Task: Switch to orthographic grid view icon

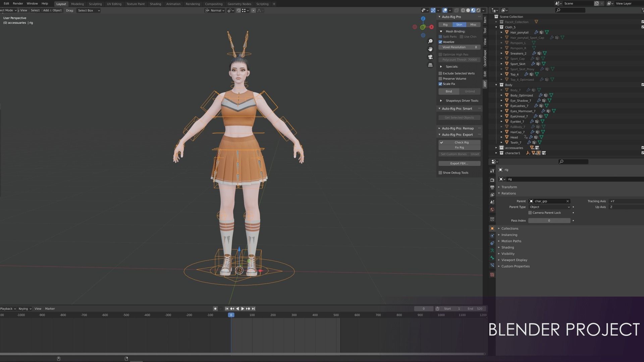Action: coord(430,65)
